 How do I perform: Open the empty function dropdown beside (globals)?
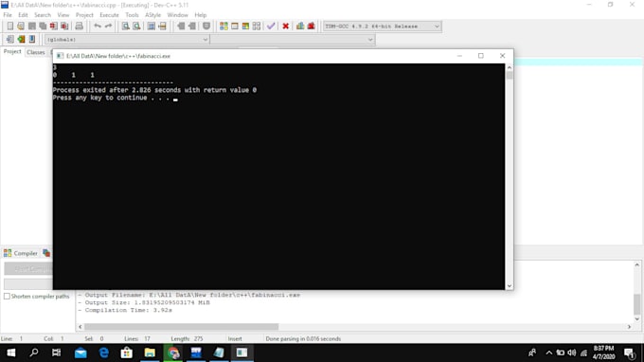pos(293,40)
